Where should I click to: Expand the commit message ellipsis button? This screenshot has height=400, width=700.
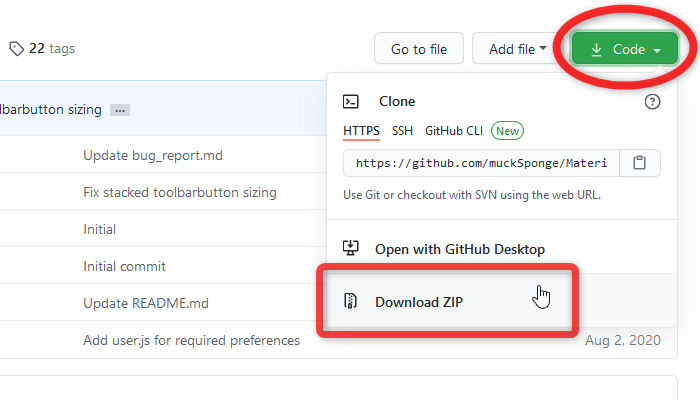[120, 110]
